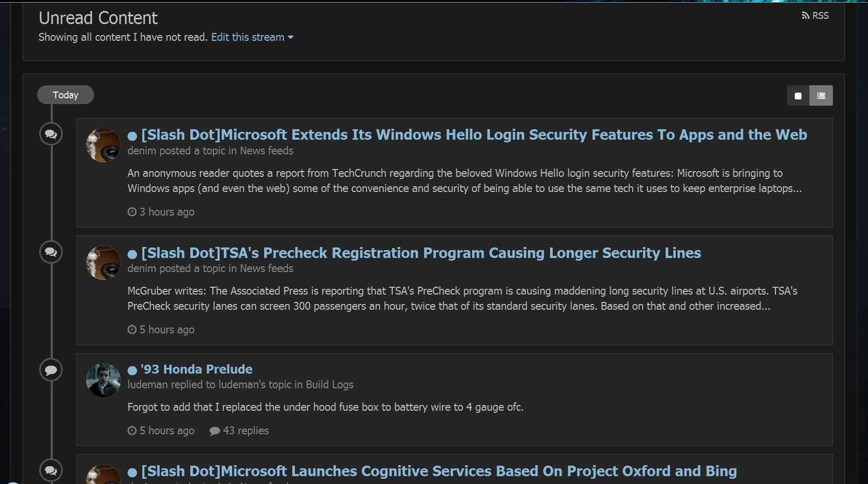868x484 pixels.
Task: Click unread dot beside TSA's Precheck topic
Action: coord(132,254)
